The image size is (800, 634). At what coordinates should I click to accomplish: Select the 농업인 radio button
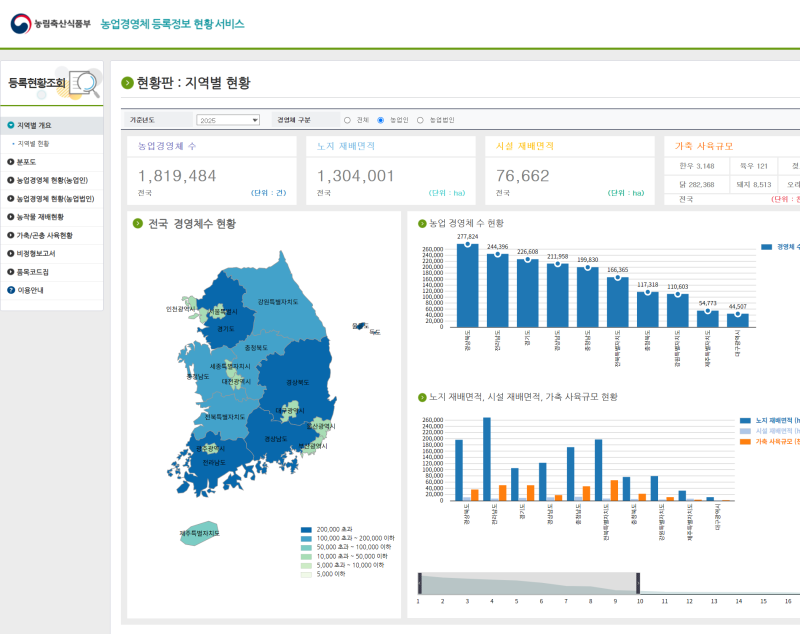tap(381, 120)
